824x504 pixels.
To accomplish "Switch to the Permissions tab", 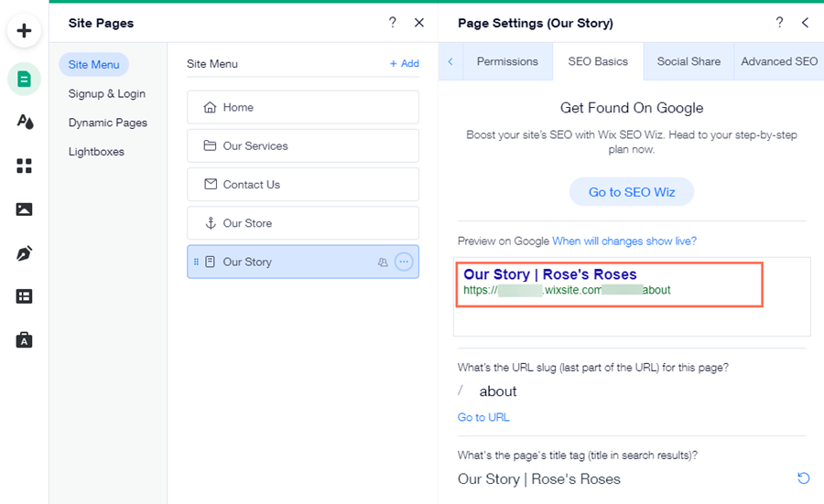I will (507, 61).
